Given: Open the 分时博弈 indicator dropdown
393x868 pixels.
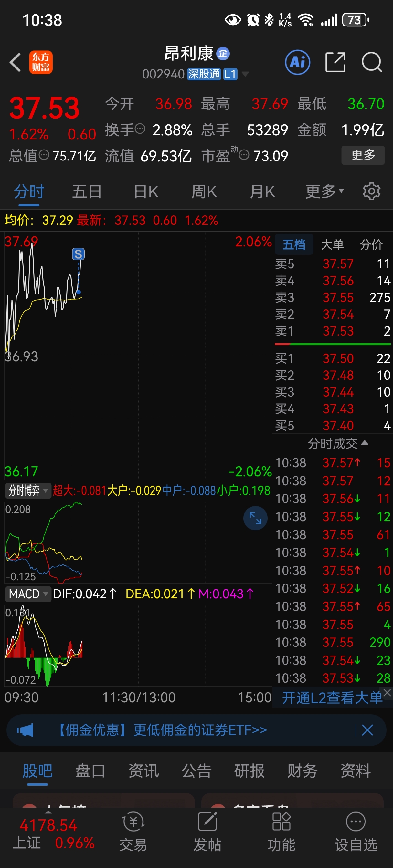Looking at the screenshot, I should (28, 490).
